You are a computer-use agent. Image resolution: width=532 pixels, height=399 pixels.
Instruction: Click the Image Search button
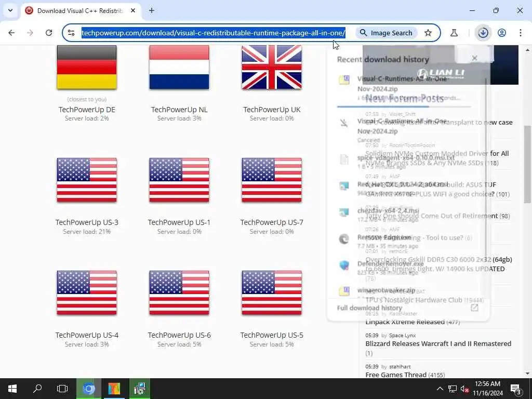pos(386,33)
